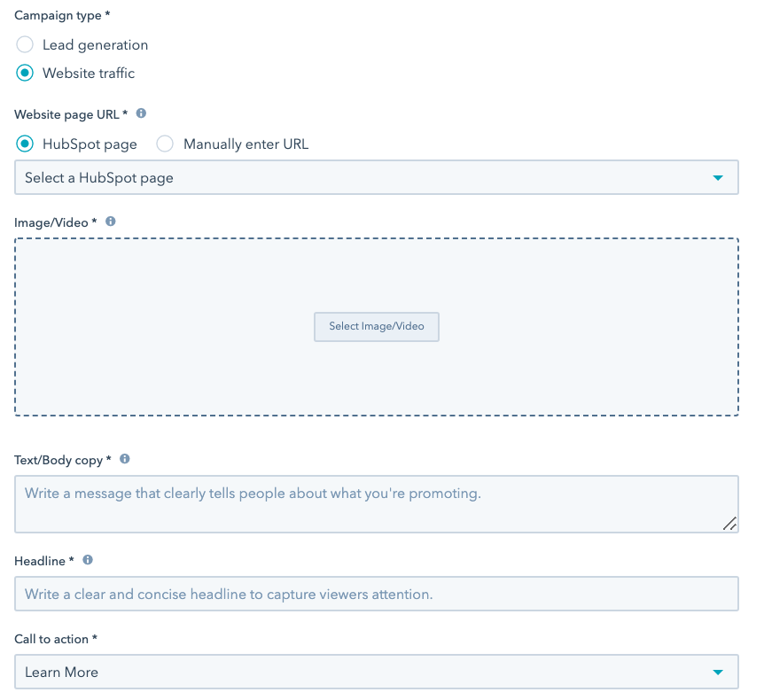
Task: Select the Lead generation campaign type
Action: click(x=25, y=45)
